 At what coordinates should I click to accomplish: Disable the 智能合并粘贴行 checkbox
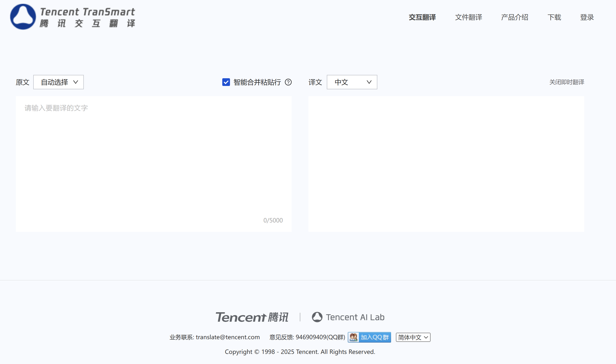point(225,82)
